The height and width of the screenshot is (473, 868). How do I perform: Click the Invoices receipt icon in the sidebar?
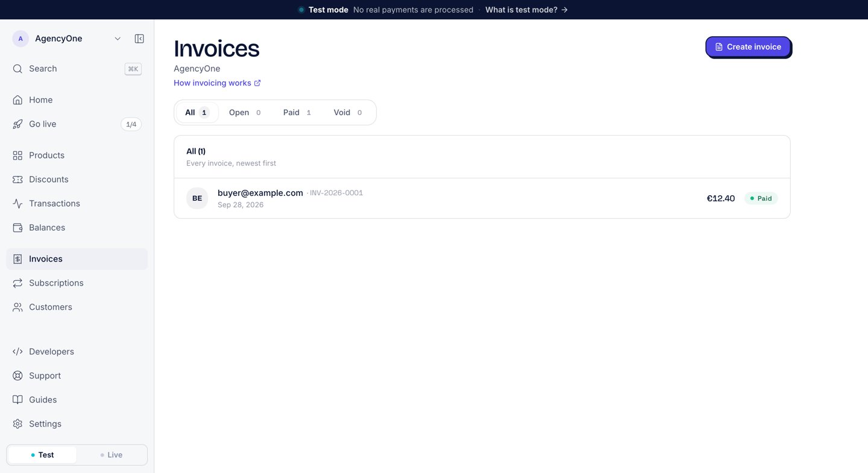[17, 259]
